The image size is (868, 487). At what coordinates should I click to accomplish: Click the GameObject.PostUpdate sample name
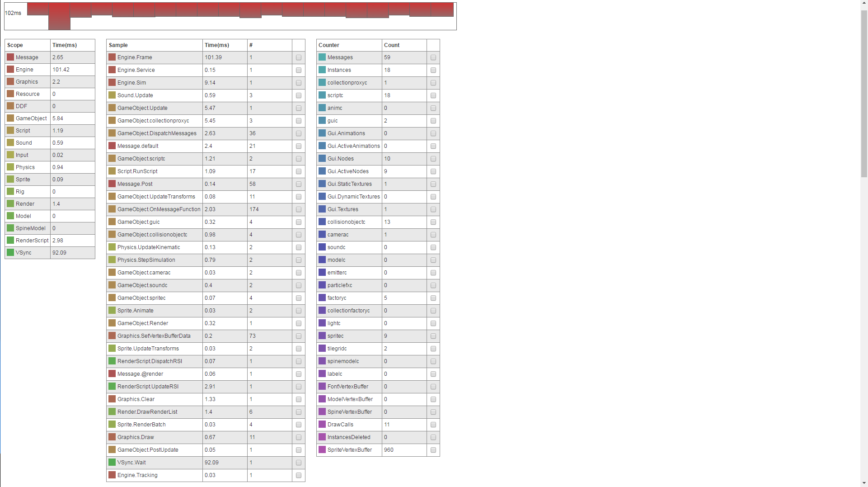pyautogui.click(x=148, y=450)
